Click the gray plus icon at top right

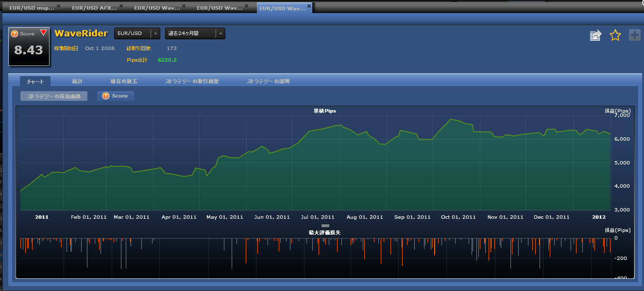pos(635,35)
